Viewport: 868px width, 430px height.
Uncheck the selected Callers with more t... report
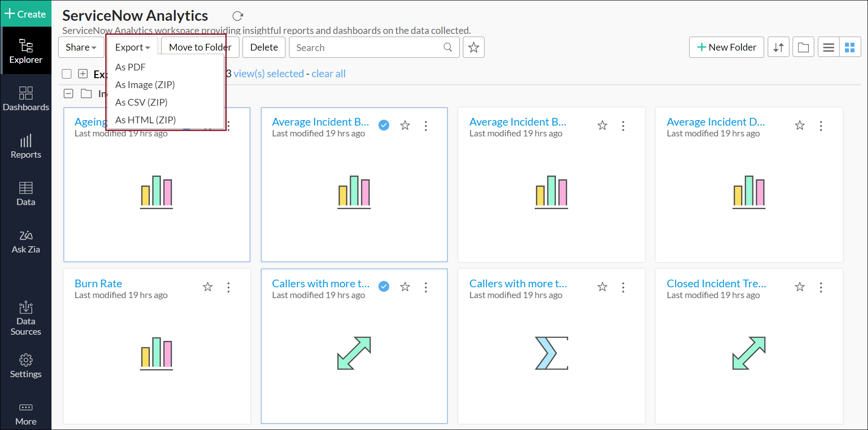(384, 286)
